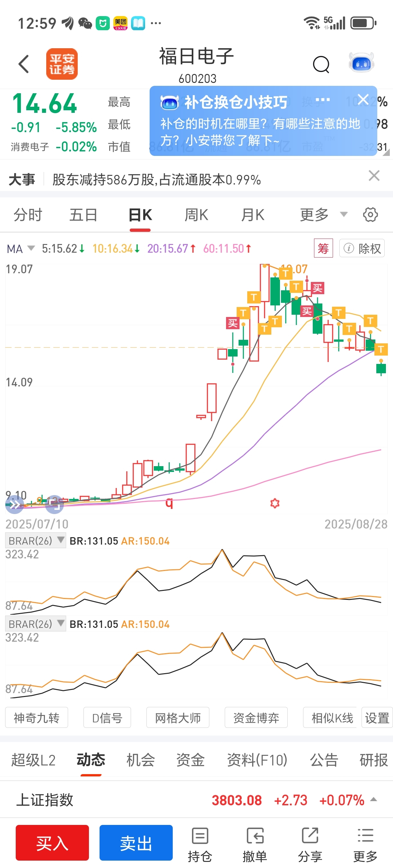Select the 日K chart tab

click(140, 215)
